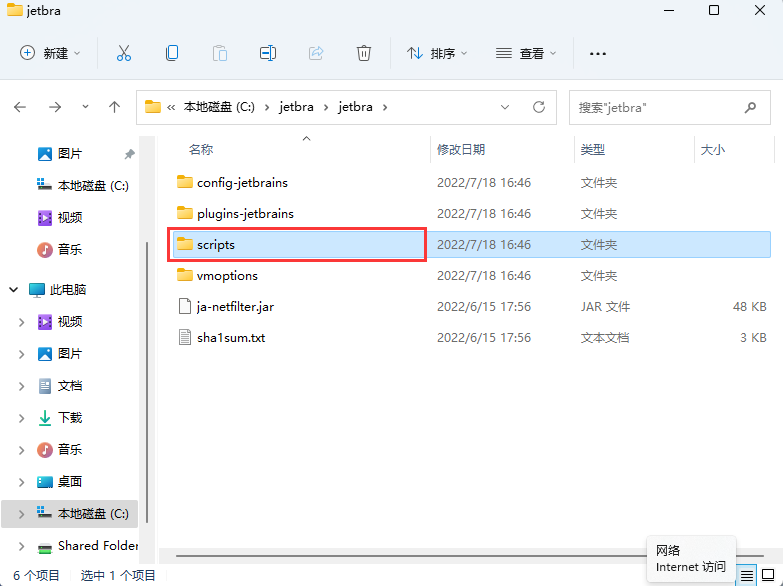Go forward with the right arrow

tap(55, 107)
